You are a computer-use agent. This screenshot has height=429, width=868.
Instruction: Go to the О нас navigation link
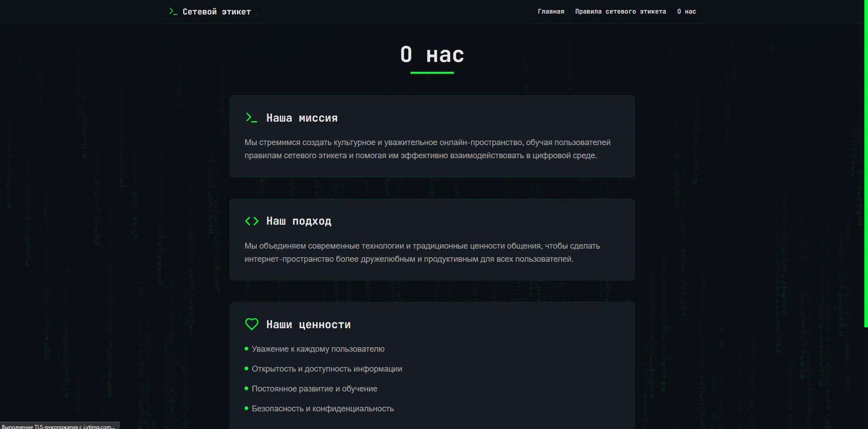(686, 11)
